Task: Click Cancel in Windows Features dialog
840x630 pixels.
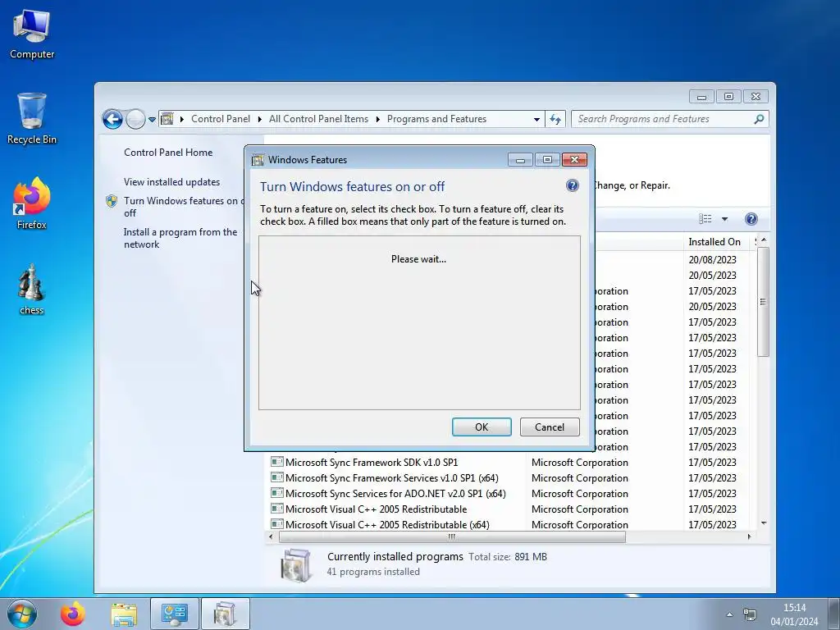Action: (550, 427)
